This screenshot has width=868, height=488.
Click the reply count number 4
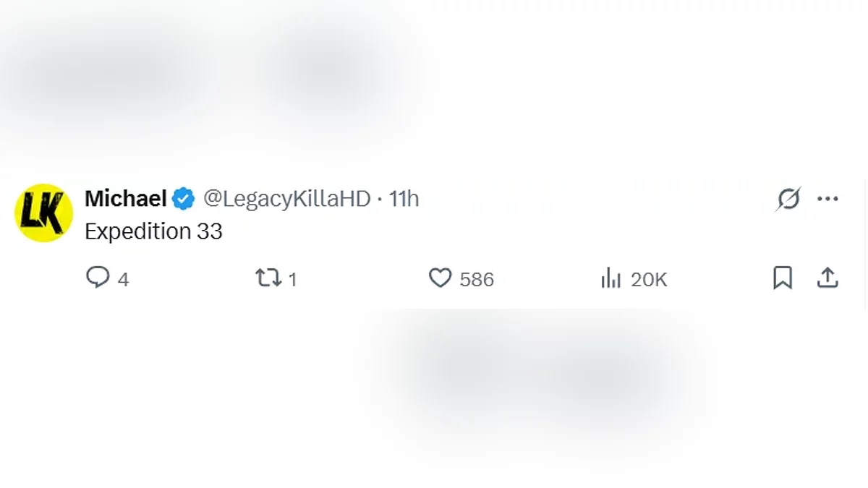tap(123, 279)
